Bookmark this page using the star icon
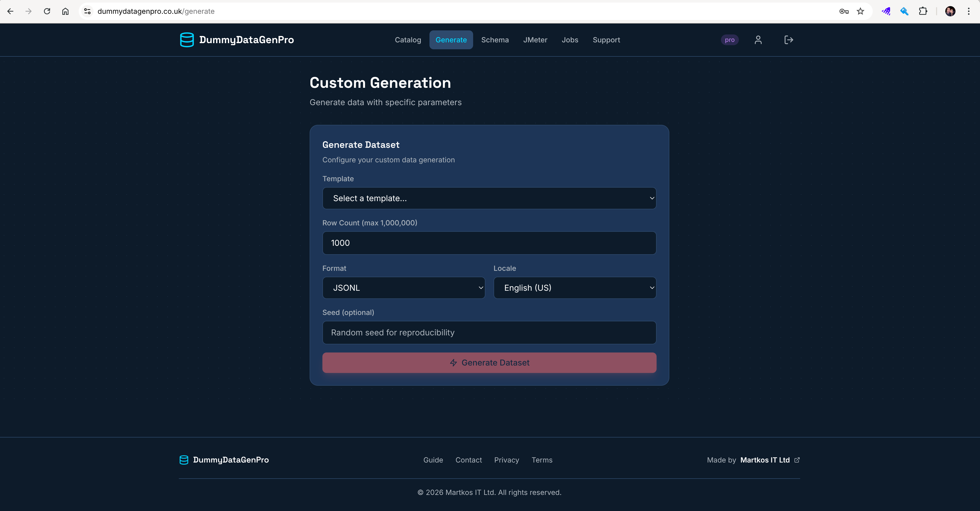The image size is (980, 511). coord(860,11)
